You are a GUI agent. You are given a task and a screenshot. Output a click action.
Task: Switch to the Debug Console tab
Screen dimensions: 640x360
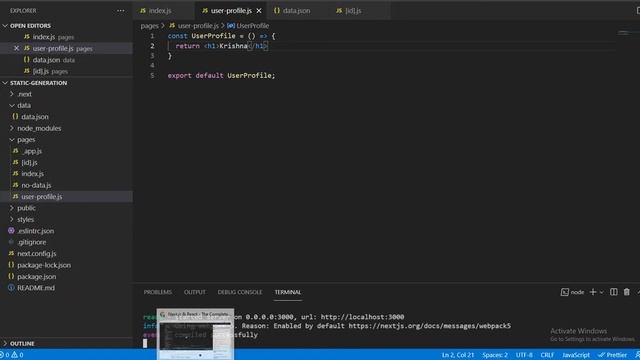click(x=240, y=292)
